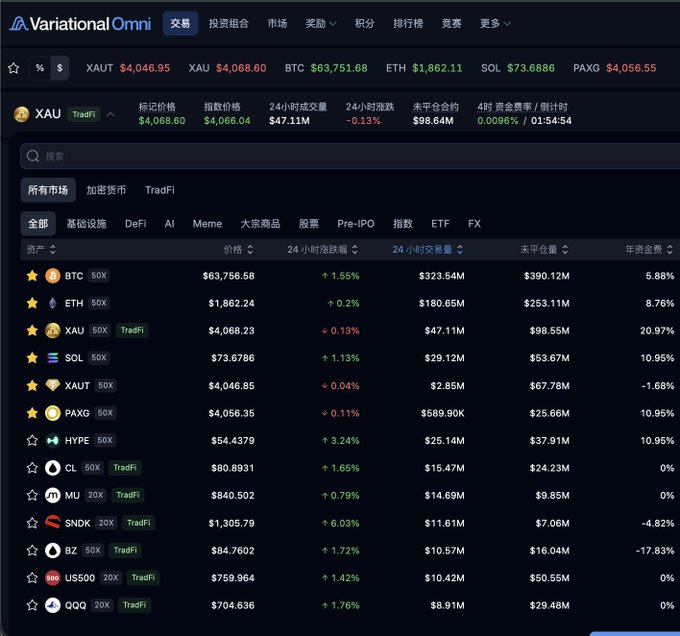
Task: Open the 投资组合 portfolio page
Action: 229,23
